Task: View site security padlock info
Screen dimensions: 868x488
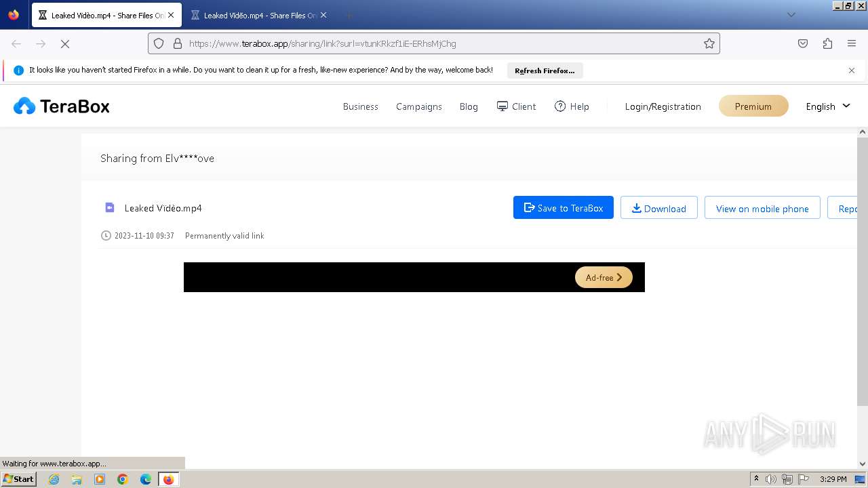Action: (x=178, y=43)
